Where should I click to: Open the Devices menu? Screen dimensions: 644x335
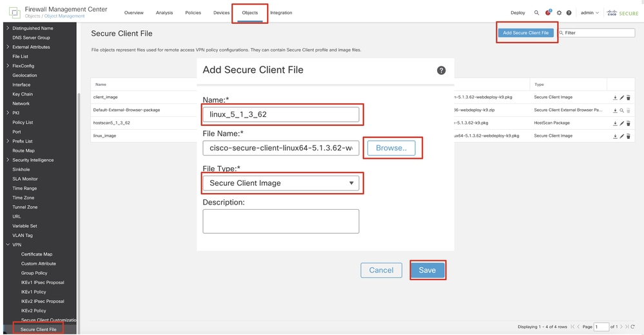(x=221, y=13)
